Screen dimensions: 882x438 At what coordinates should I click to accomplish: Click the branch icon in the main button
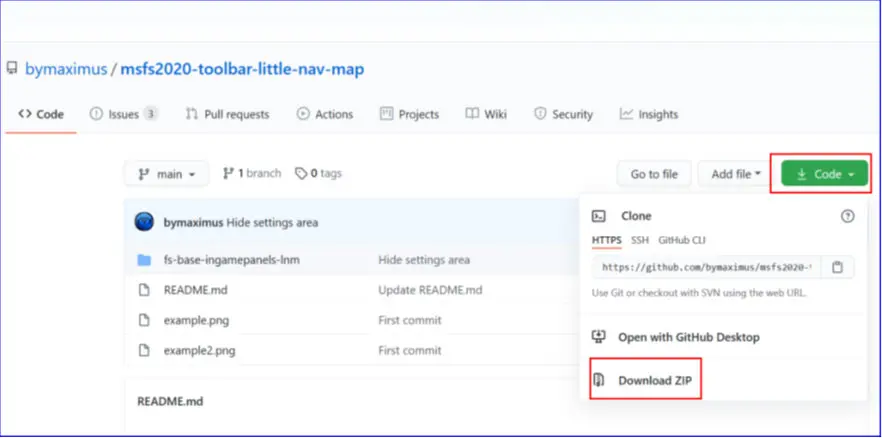[x=143, y=174]
